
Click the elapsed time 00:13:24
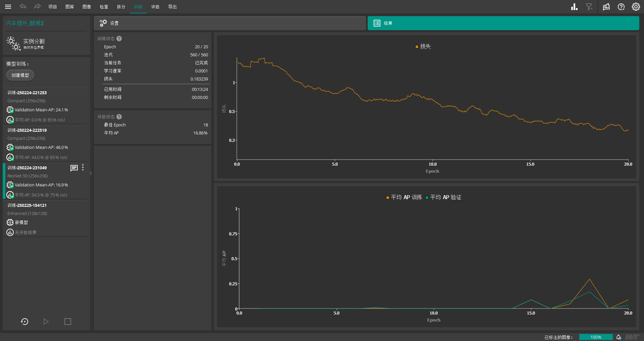200,89
